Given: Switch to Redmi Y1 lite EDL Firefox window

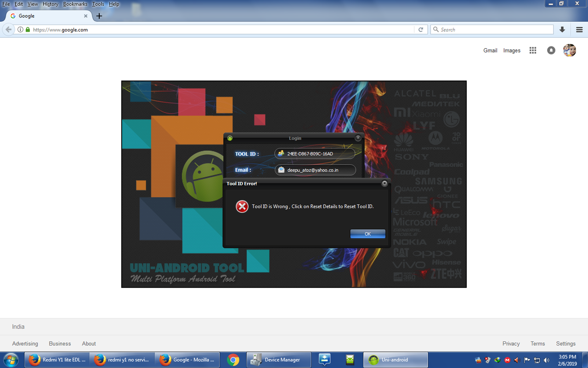Looking at the screenshot, I should coord(57,360).
